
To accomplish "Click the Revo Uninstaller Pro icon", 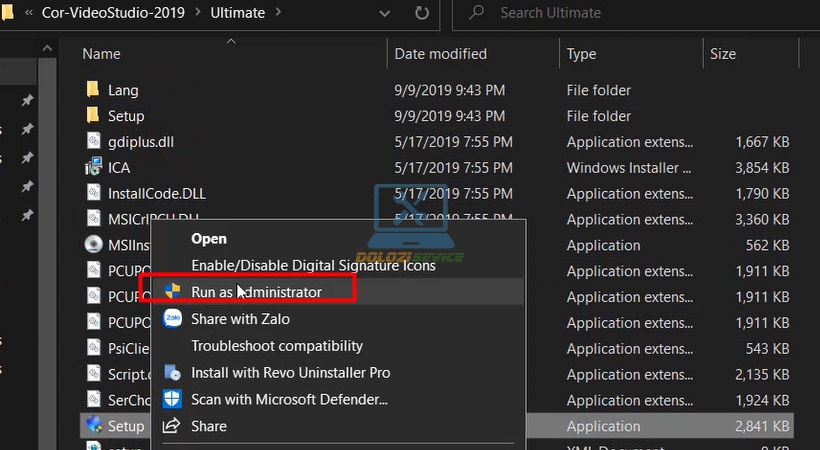I will tap(173, 372).
